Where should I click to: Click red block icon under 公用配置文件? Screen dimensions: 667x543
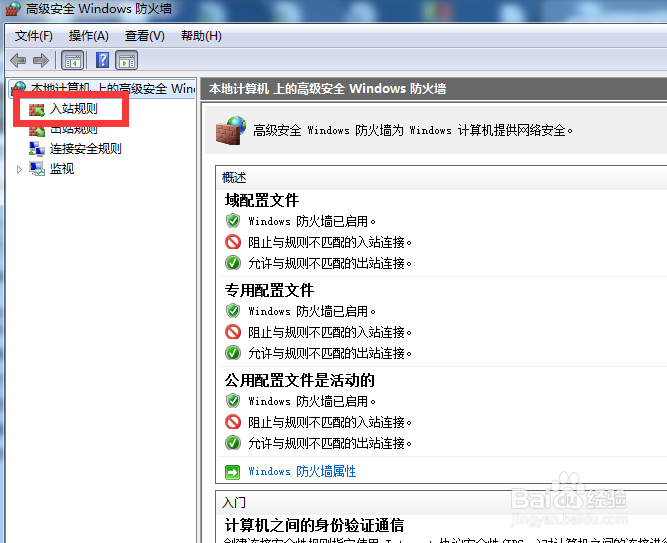[x=233, y=422]
